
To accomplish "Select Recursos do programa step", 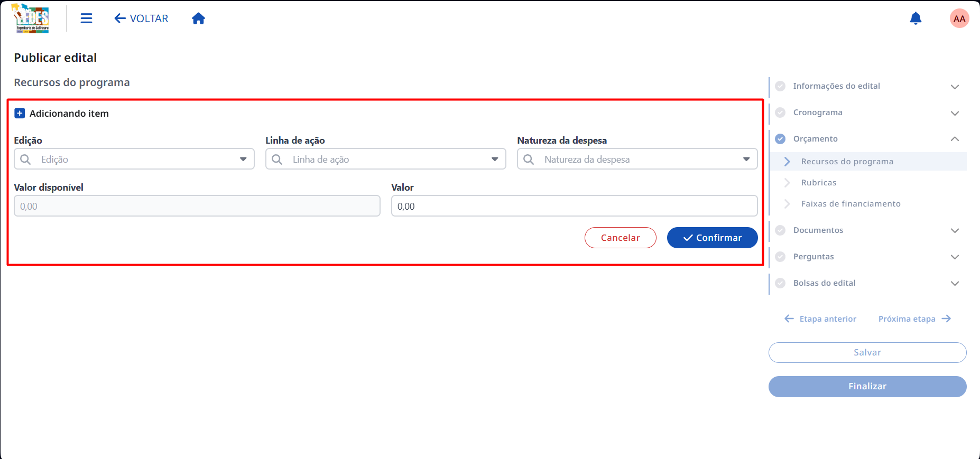I will tap(868, 162).
